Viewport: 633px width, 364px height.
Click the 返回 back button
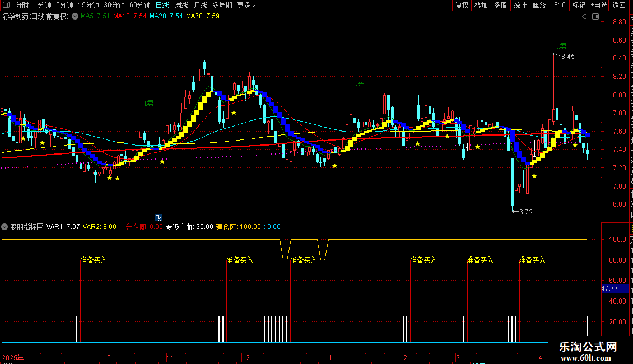(x=619, y=5)
